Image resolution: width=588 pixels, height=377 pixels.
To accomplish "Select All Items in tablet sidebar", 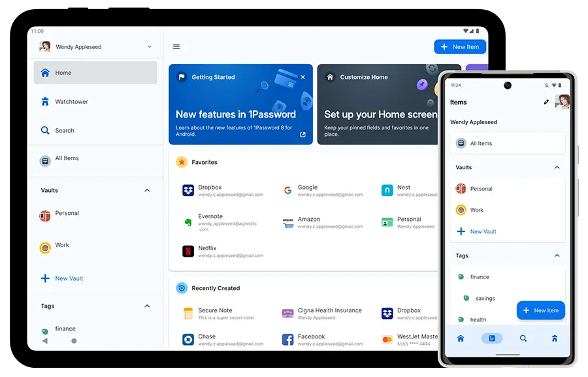I will pyautogui.click(x=95, y=161).
